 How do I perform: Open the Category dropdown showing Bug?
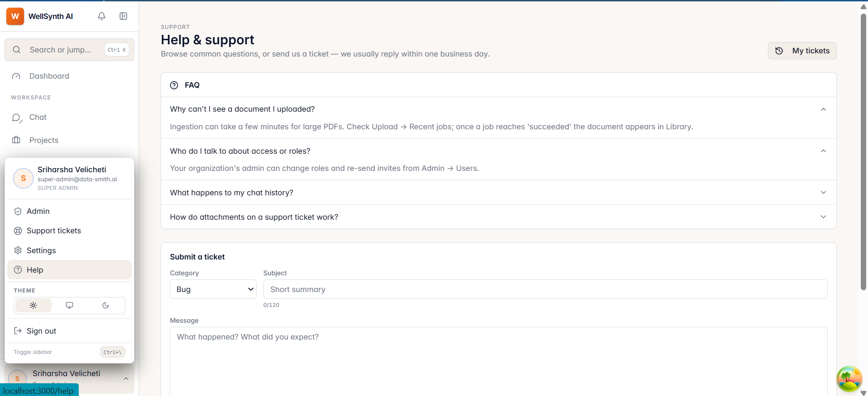[x=213, y=289]
